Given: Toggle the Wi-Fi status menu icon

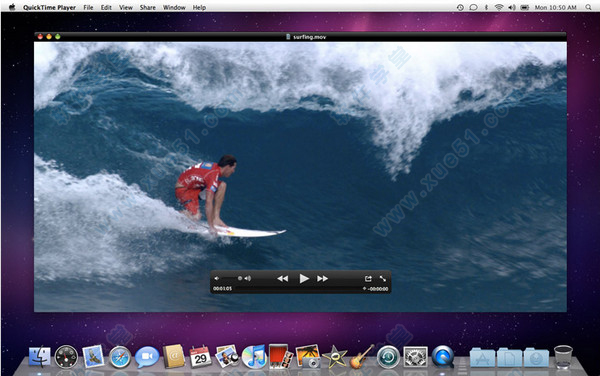Looking at the screenshot, I should (x=499, y=7).
